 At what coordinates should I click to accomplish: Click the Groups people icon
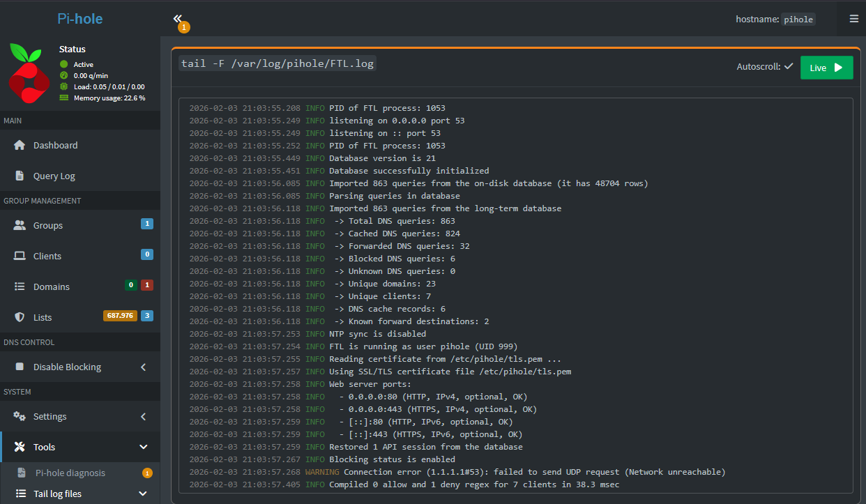(x=20, y=226)
